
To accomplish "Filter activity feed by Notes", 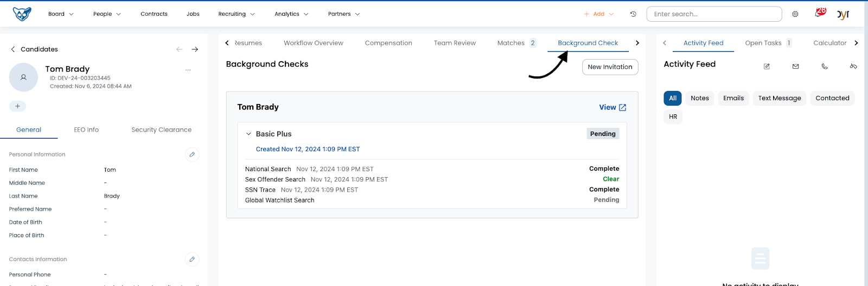I will pos(700,98).
